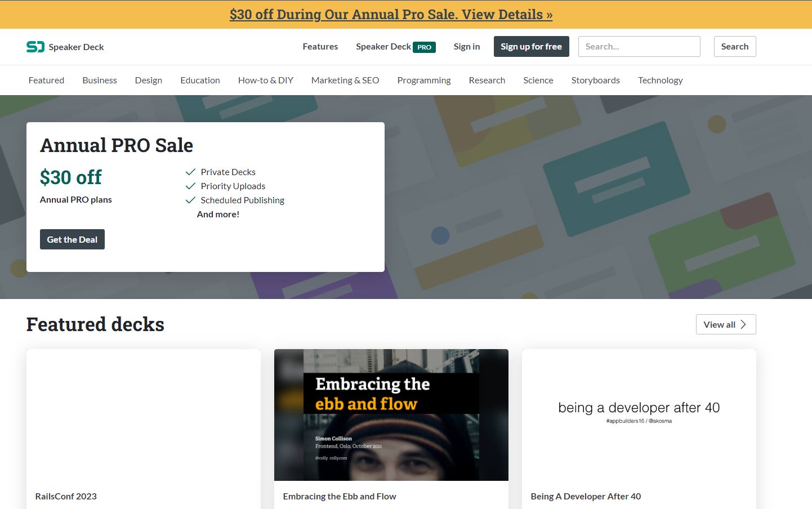
Task: Click the Search button
Action: (735, 47)
